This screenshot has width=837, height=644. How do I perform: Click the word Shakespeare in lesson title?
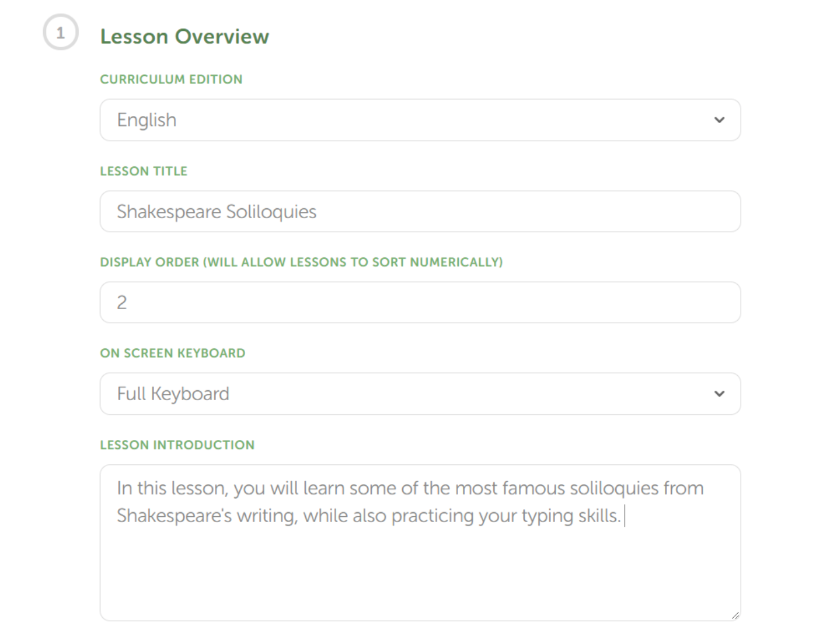click(169, 211)
